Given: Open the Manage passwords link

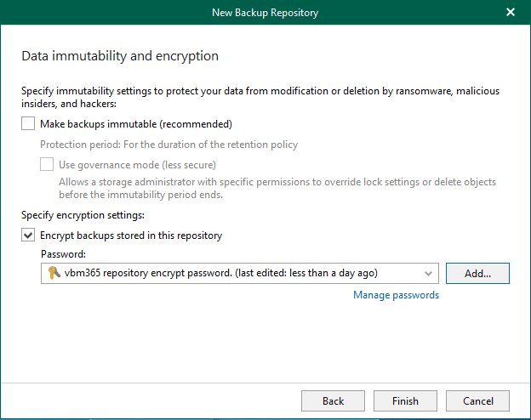Looking at the screenshot, I should click(x=396, y=295).
